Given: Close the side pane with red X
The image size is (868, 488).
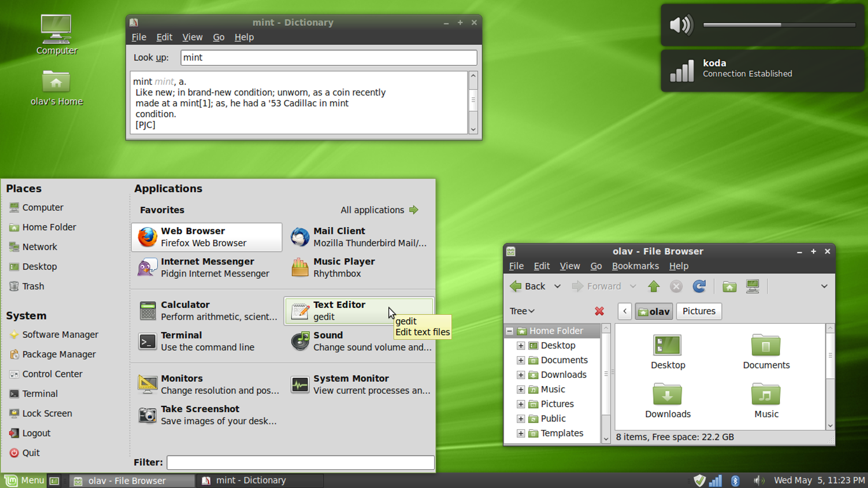Looking at the screenshot, I should pyautogui.click(x=599, y=311).
